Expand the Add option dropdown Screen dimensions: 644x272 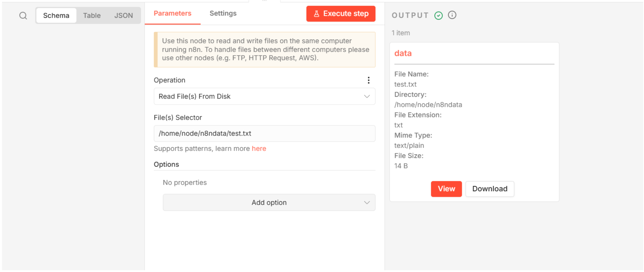(269, 202)
